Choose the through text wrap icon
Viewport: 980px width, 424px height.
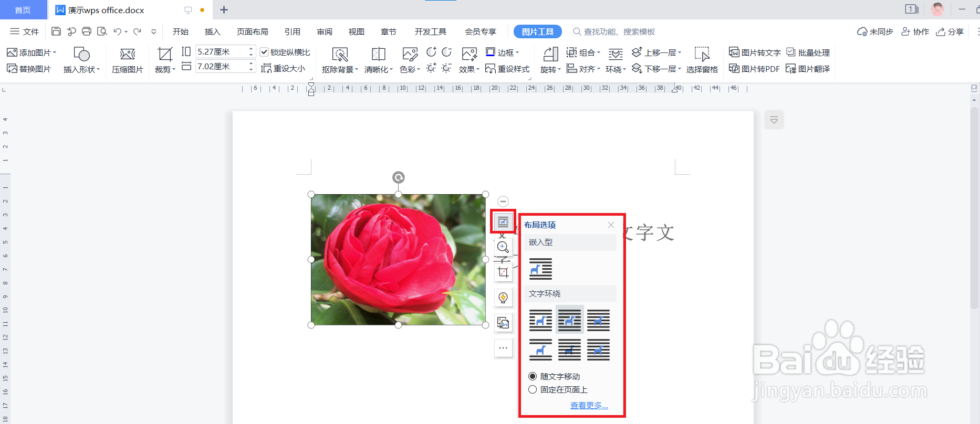[x=598, y=320]
